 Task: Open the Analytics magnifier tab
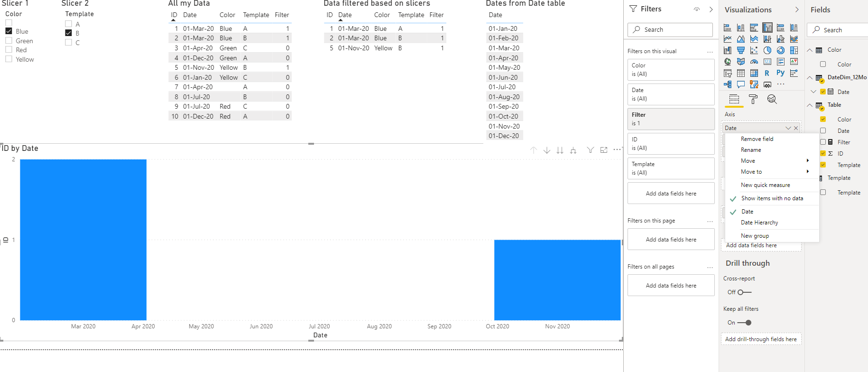[x=772, y=99]
